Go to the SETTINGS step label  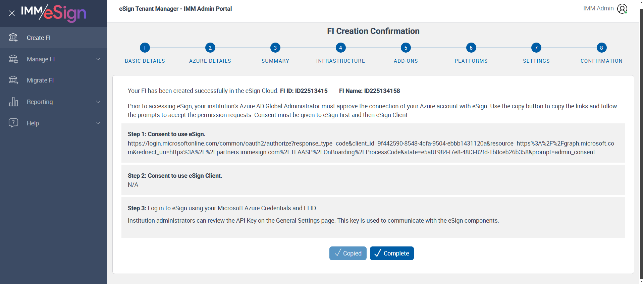point(536,61)
